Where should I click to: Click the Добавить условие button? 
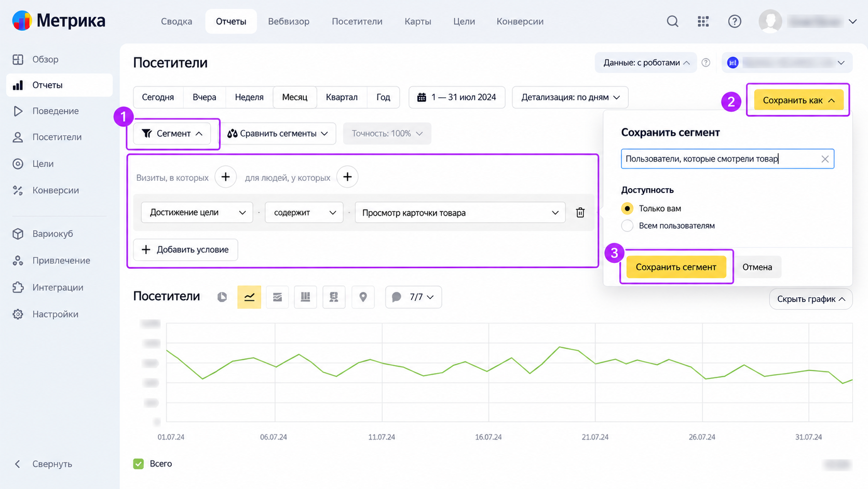point(185,249)
